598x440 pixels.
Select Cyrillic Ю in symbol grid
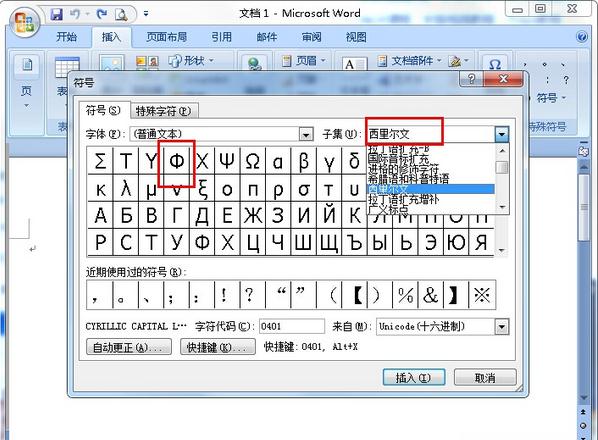456,242
